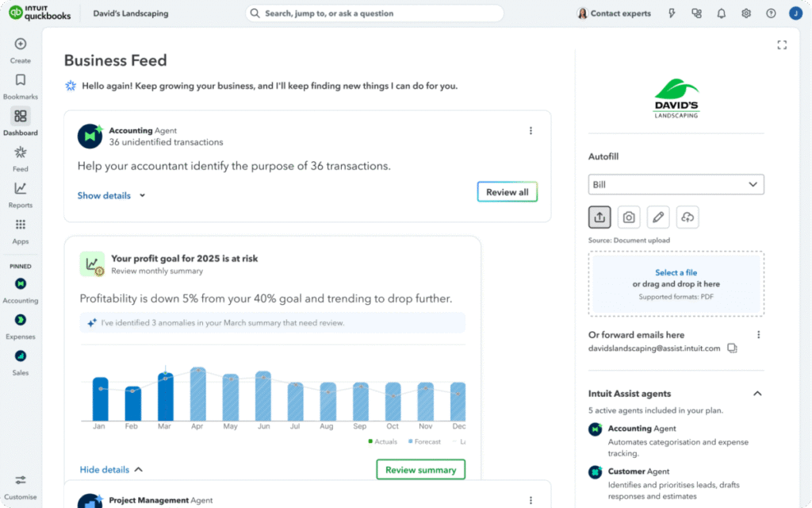The height and width of the screenshot is (508, 812).
Task: Click '36 unidentified transactions' text
Action: point(166,142)
